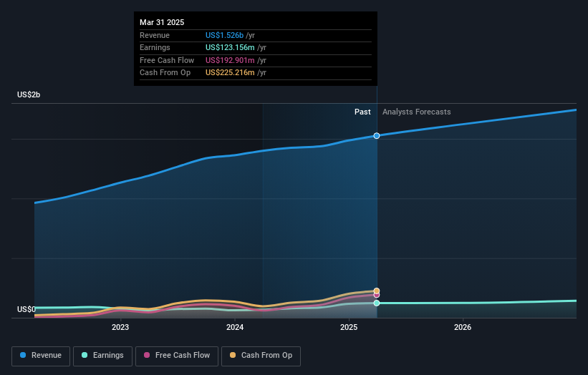Toggle the Cash From Op legend button
Image resolution: width=588 pixels, height=375 pixels.
pyautogui.click(x=261, y=356)
